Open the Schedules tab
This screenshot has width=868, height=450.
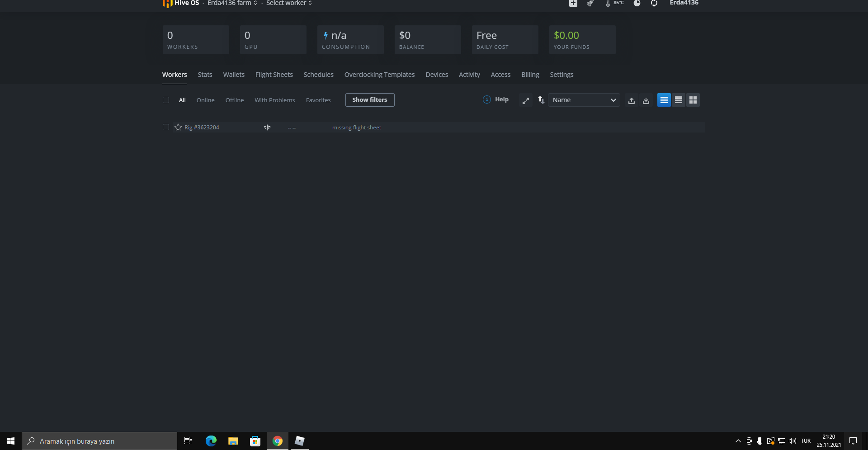click(x=319, y=75)
